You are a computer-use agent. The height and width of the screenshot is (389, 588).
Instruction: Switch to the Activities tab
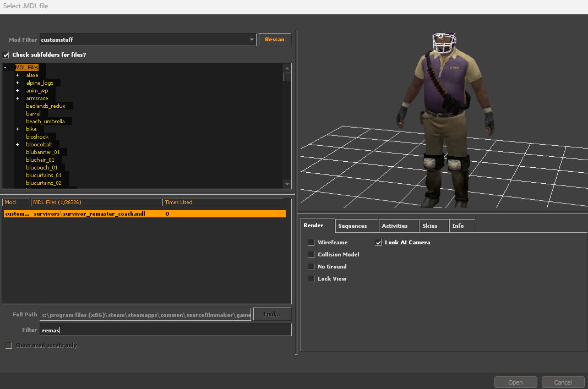click(x=399, y=226)
